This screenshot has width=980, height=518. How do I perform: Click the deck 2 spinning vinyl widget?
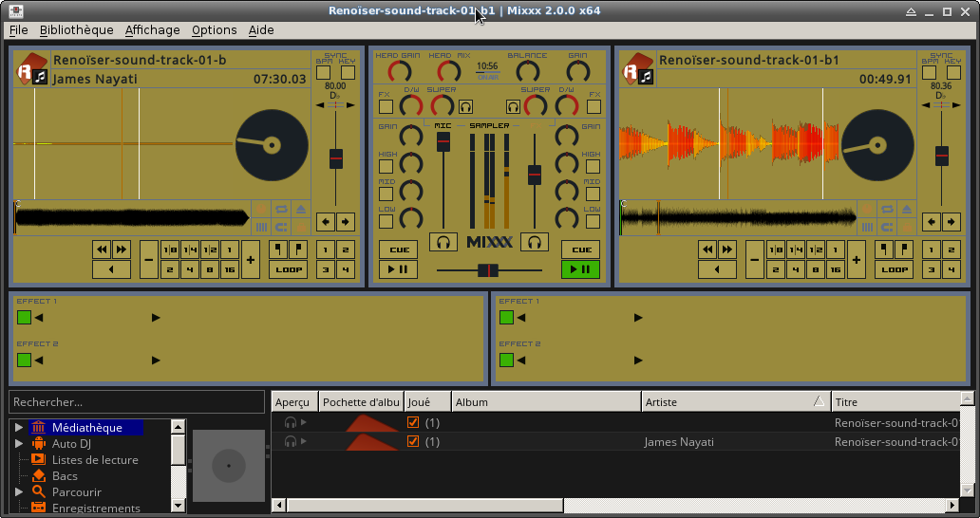[878, 145]
